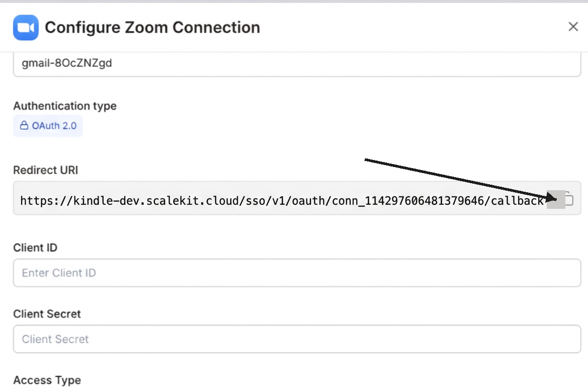Click the 'Redirect URI' label
Viewport: 588px width, 391px height.
pyautogui.click(x=46, y=170)
